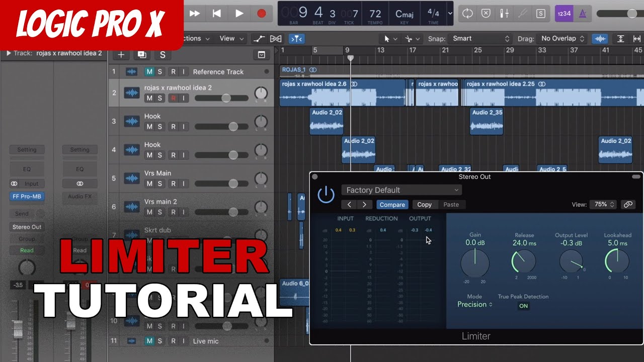644x362 pixels.
Task: Mute the Vrs Main track
Action: 149,184
